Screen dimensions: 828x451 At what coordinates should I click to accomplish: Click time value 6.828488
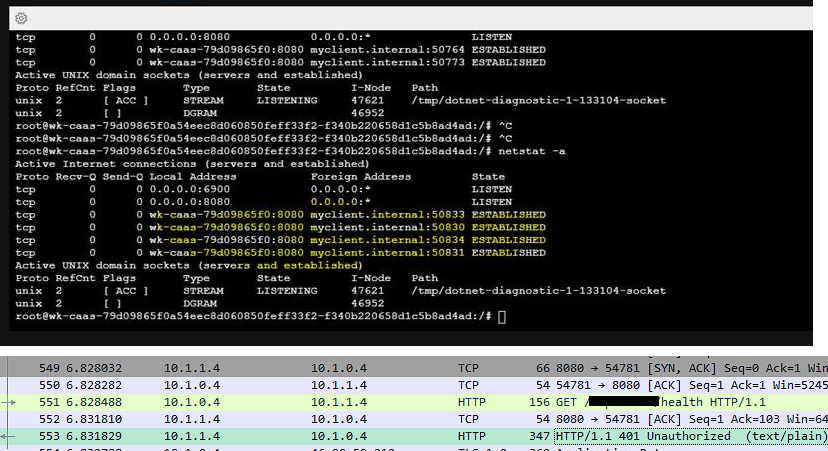(x=93, y=402)
